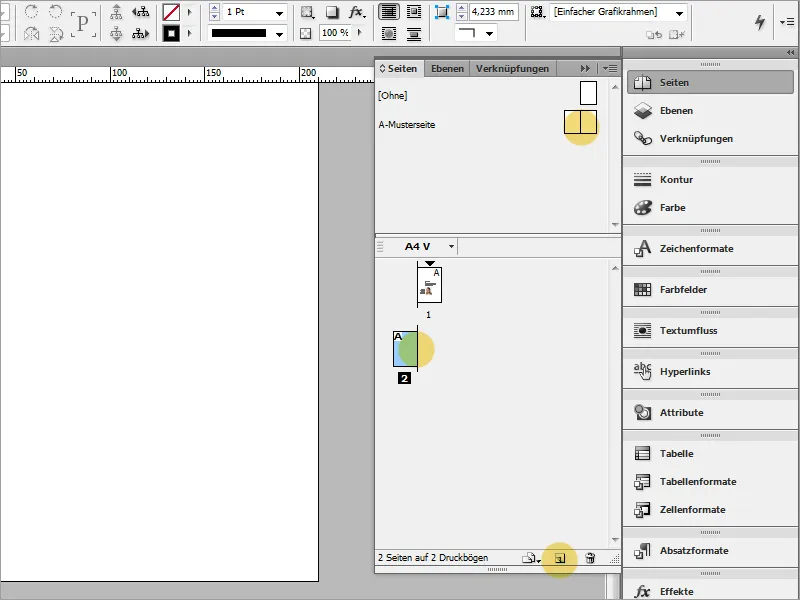Switch to the Seiten tab
This screenshot has width=800, height=600.
coord(398,68)
